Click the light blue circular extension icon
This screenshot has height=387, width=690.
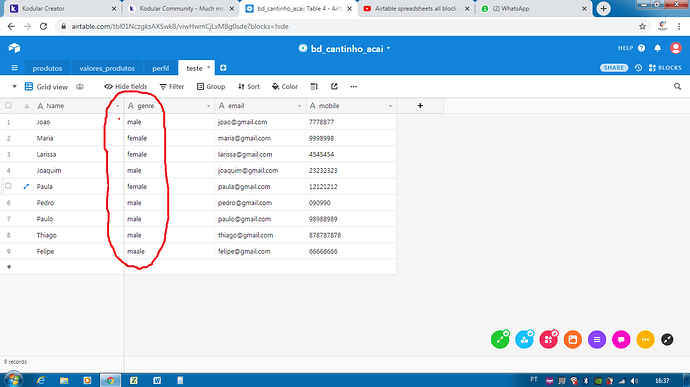tap(524, 339)
